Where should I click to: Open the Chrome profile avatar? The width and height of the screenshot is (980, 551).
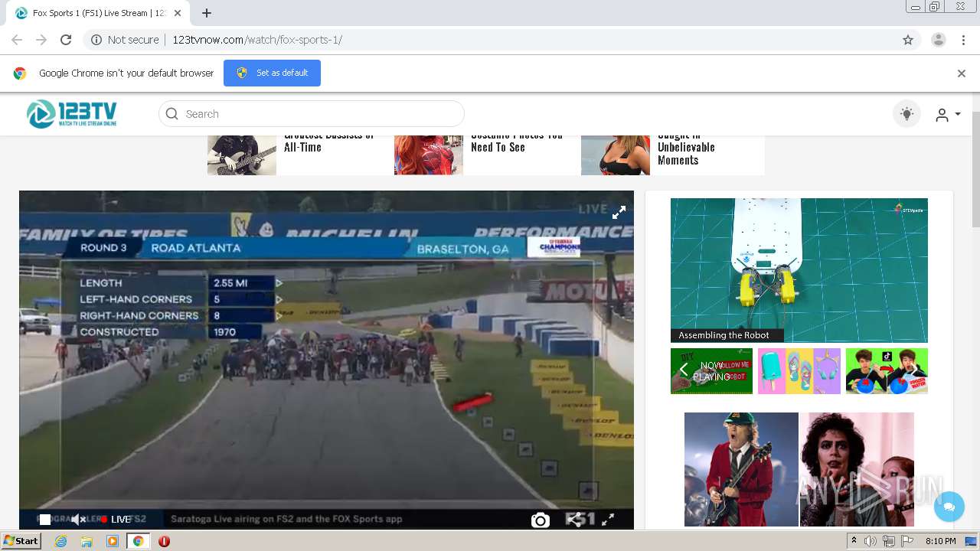click(x=938, y=40)
